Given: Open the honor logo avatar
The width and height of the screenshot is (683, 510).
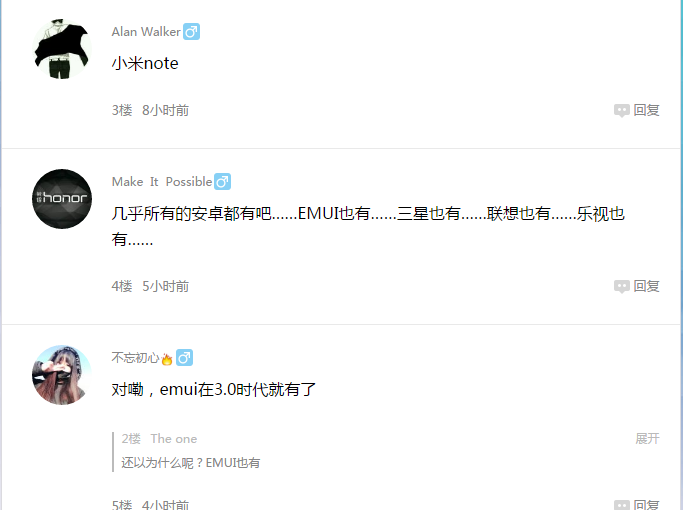Looking at the screenshot, I should pos(62,199).
